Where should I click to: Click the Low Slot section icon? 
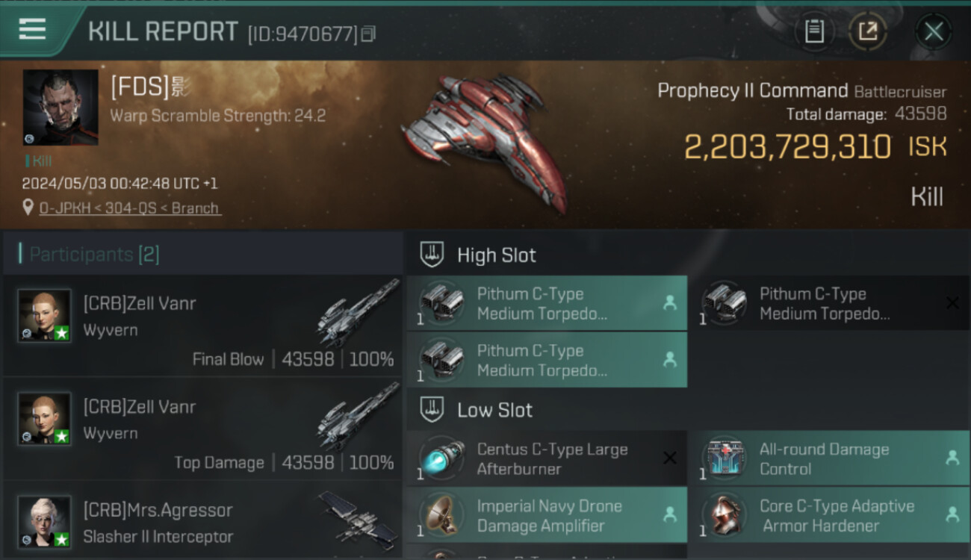click(x=432, y=409)
